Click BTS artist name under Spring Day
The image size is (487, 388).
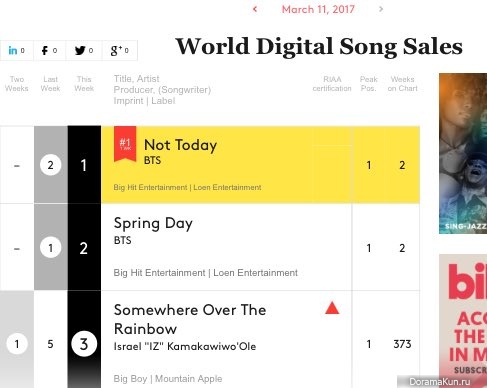click(122, 240)
